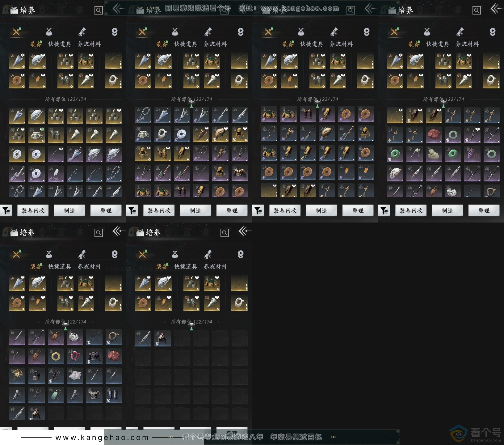Switch to 养成材料 tab in third top panel
Screen dimensions: 504x445
pyautogui.click(x=342, y=44)
